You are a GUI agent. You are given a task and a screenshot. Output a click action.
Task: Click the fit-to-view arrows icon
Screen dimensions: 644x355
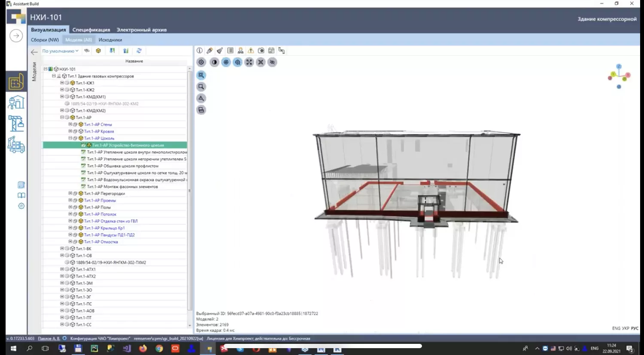[x=249, y=62]
